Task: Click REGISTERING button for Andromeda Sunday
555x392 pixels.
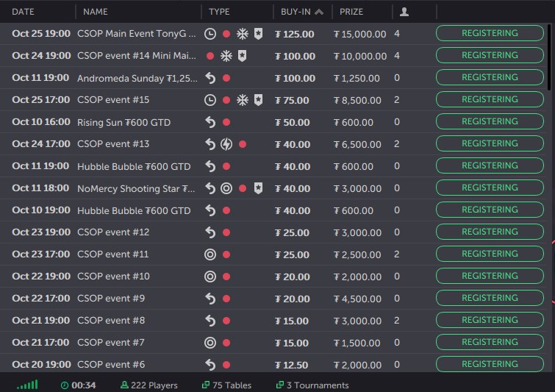Action: [490, 77]
